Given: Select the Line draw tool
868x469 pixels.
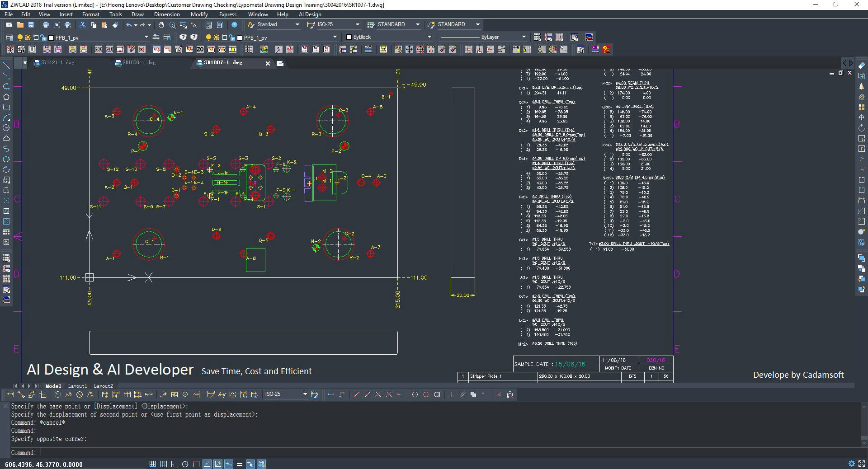Looking at the screenshot, I should tap(6, 66).
